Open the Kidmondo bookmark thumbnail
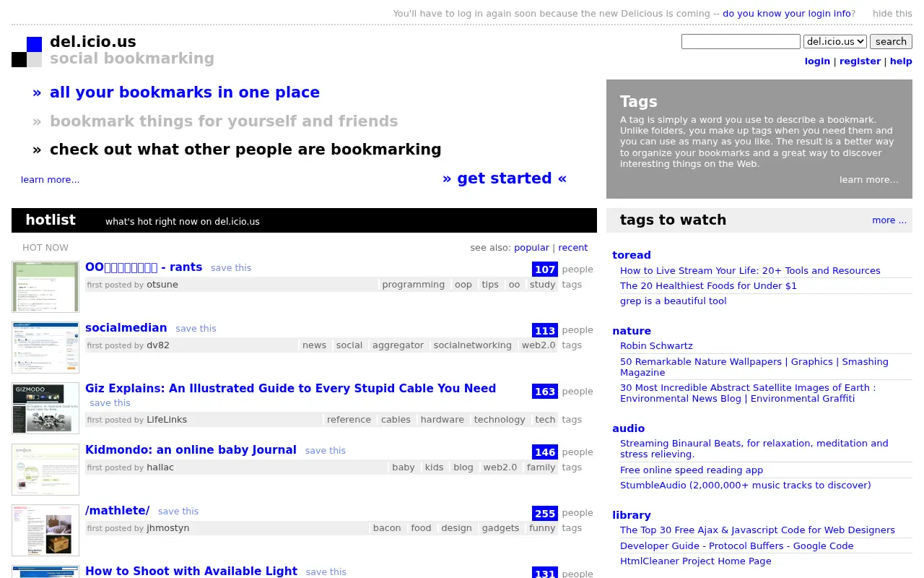Image resolution: width=924 pixels, height=578 pixels. 45,470
